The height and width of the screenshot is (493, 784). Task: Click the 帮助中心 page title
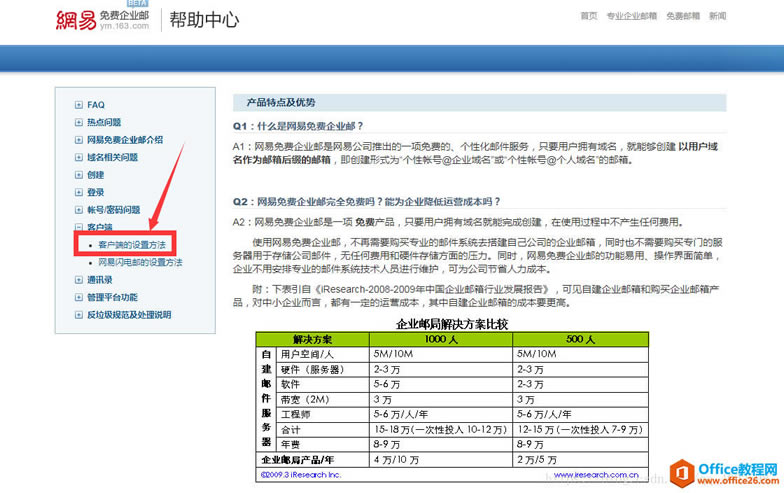coord(204,20)
